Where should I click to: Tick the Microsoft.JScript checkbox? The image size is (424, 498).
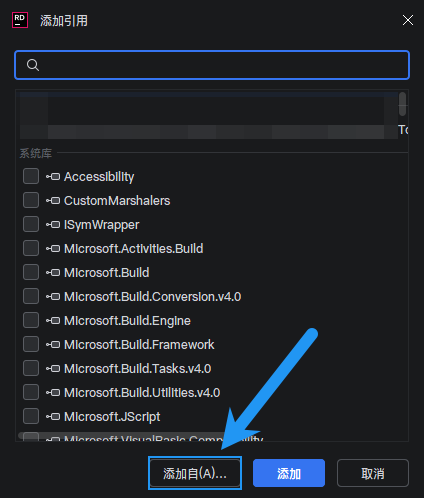[31, 416]
